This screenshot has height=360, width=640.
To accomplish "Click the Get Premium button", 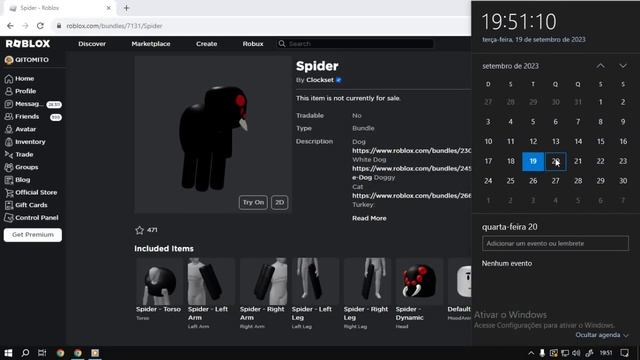I will click(33, 235).
